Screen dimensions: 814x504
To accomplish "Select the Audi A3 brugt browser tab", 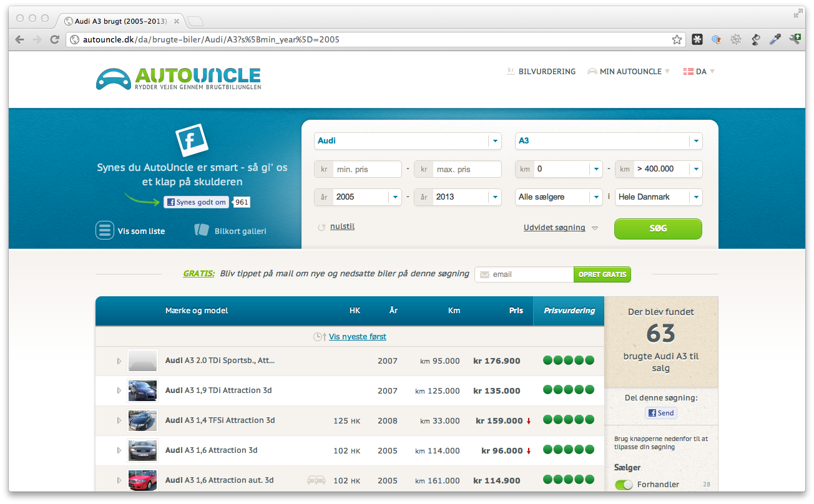I will tap(120, 21).
